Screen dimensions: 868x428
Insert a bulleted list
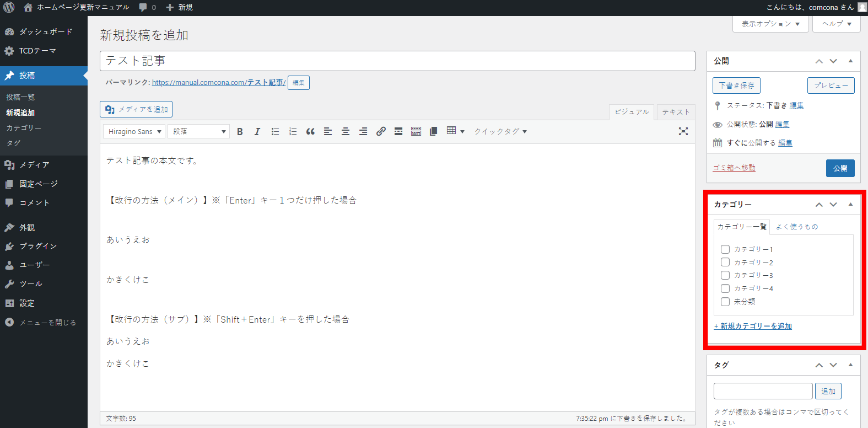pyautogui.click(x=275, y=132)
